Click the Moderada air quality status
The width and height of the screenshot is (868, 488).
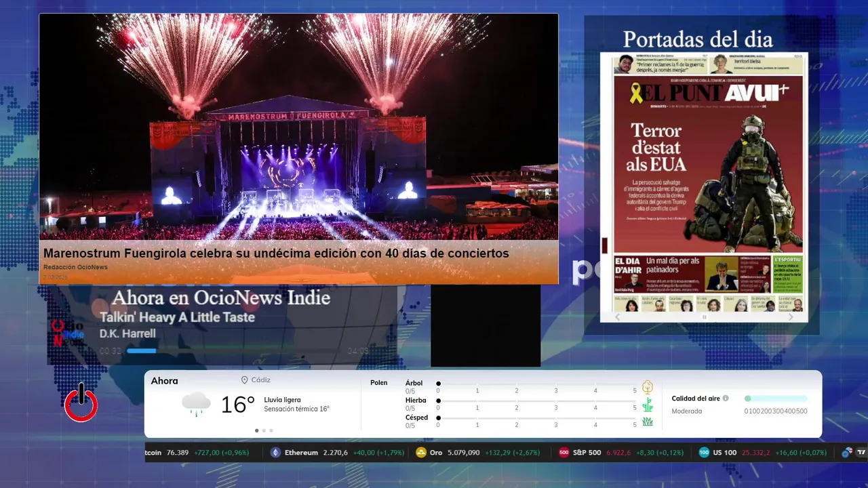[x=687, y=411]
